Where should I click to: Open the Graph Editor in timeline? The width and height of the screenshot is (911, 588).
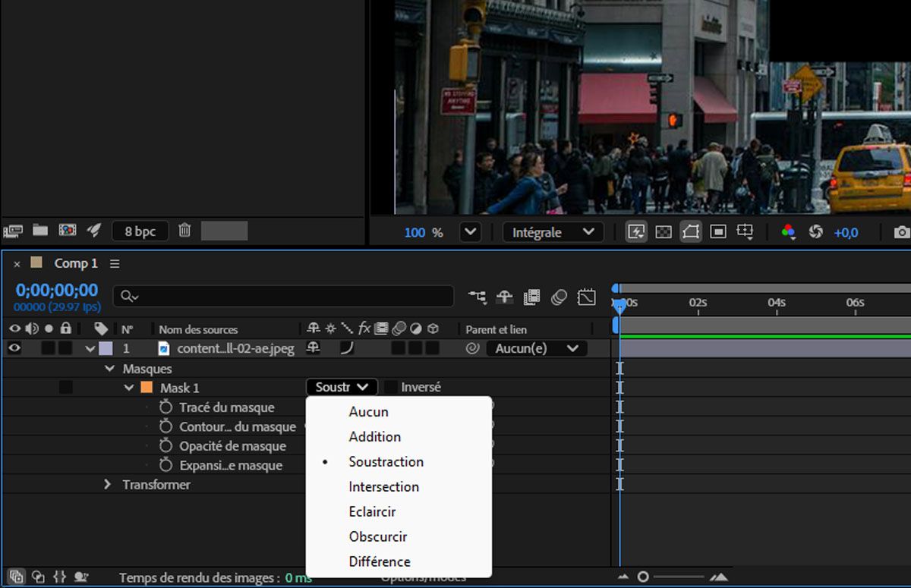[586, 297]
